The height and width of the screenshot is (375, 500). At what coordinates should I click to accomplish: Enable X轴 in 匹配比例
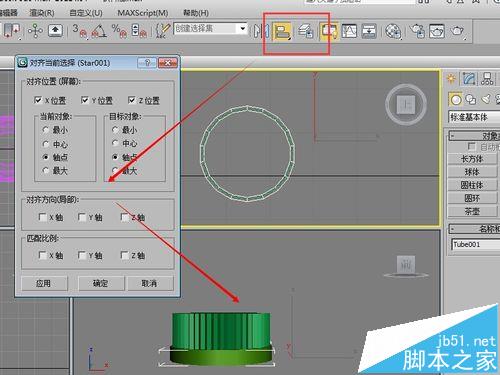click(43, 255)
